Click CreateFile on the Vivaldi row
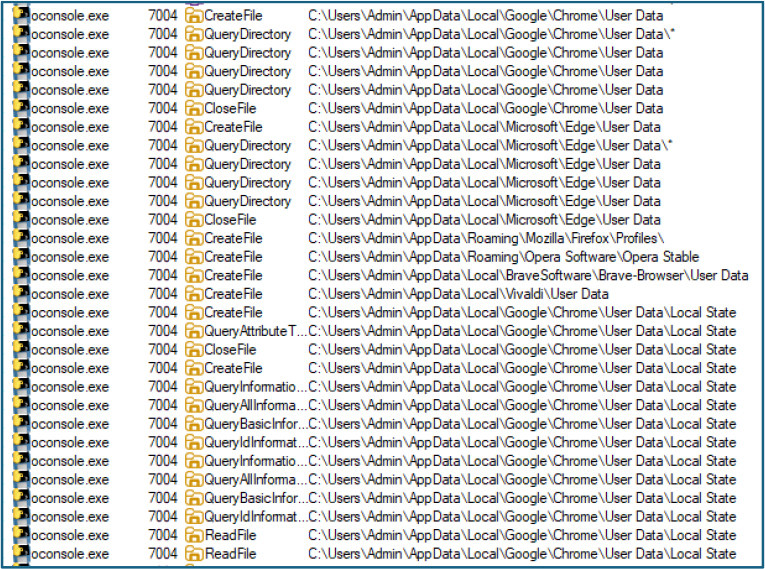This screenshot has width=765, height=569. (x=233, y=294)
